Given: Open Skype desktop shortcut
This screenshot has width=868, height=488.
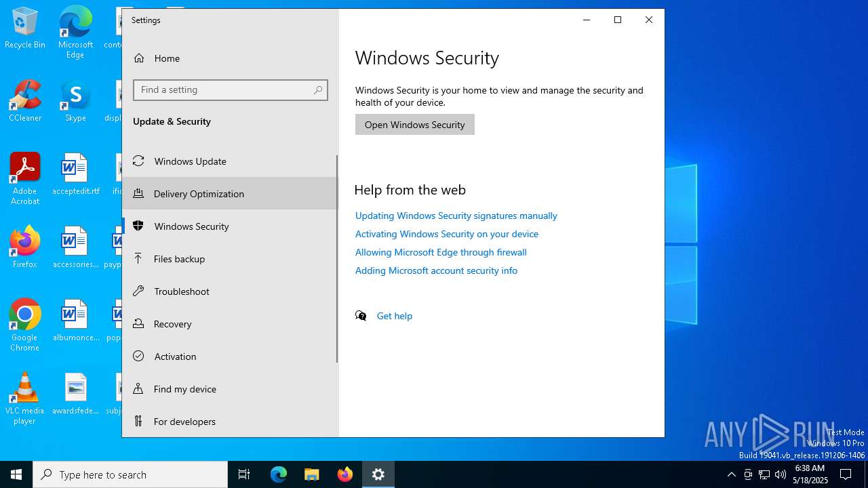Looking at the screenshot, I should tap(75, 101).
